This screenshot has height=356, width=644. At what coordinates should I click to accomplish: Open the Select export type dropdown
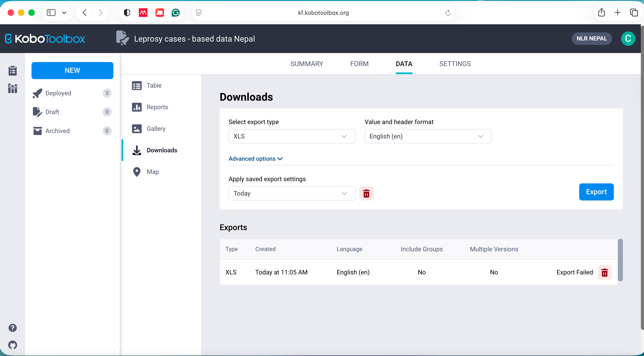point(292,136)
